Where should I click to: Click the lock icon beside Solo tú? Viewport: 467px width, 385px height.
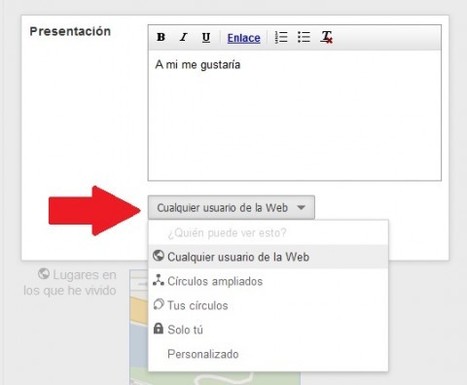pos(158,329)
